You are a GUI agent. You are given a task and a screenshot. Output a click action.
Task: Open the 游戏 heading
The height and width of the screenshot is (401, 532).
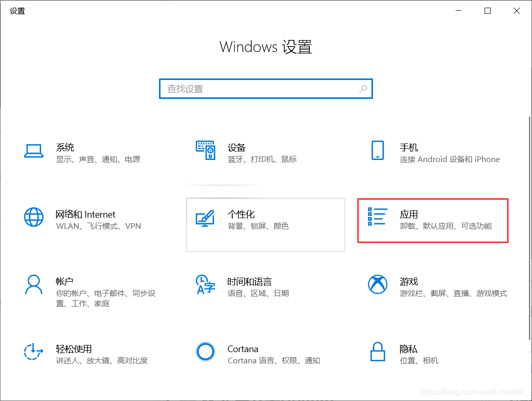[409, 281]
